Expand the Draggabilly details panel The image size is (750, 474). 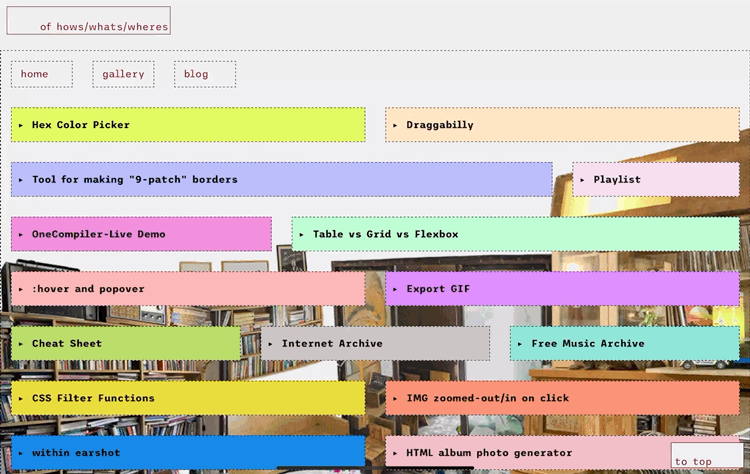tap(440, 125)
